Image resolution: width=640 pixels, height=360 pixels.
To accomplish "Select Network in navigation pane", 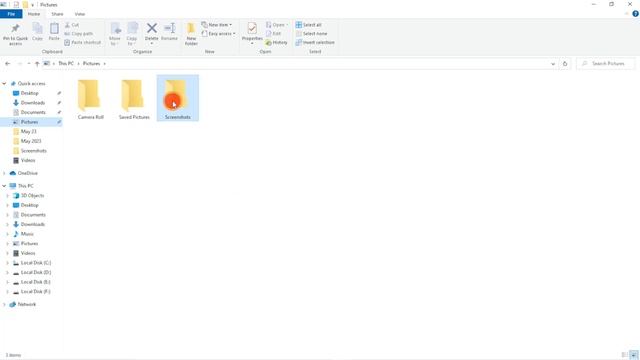I will point(27,304).
